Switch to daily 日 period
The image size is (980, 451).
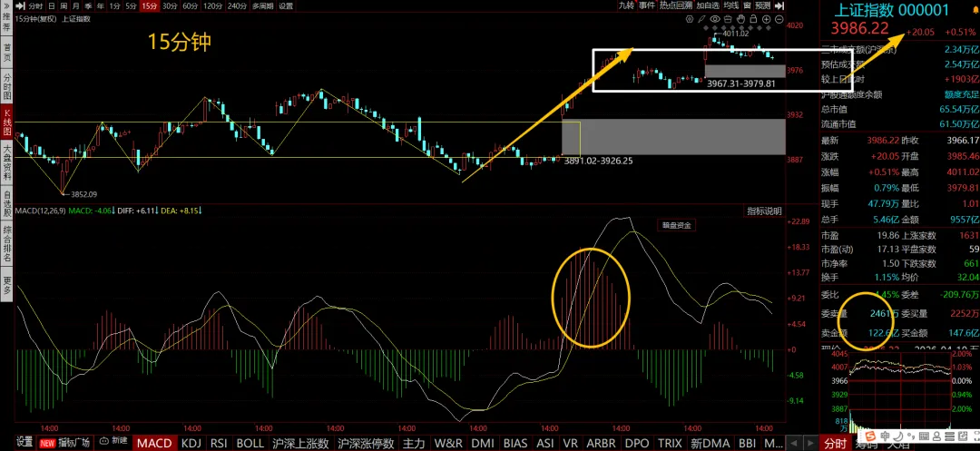(51, 5)
